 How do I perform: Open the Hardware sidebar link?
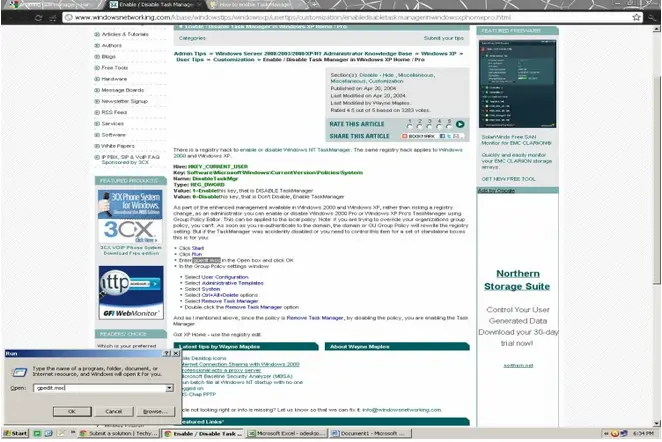click(114, 79)
